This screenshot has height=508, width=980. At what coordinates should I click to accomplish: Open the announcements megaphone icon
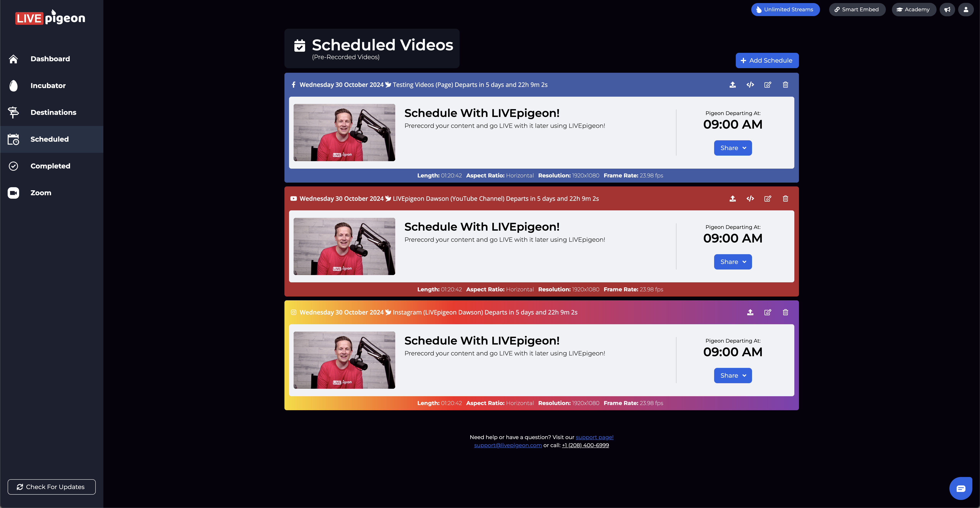click(947, 10)
